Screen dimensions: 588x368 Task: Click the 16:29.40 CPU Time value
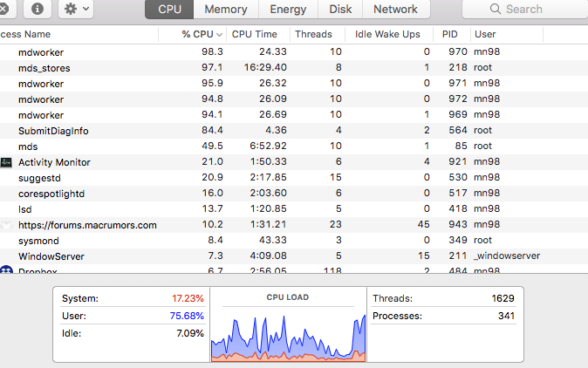265,67
